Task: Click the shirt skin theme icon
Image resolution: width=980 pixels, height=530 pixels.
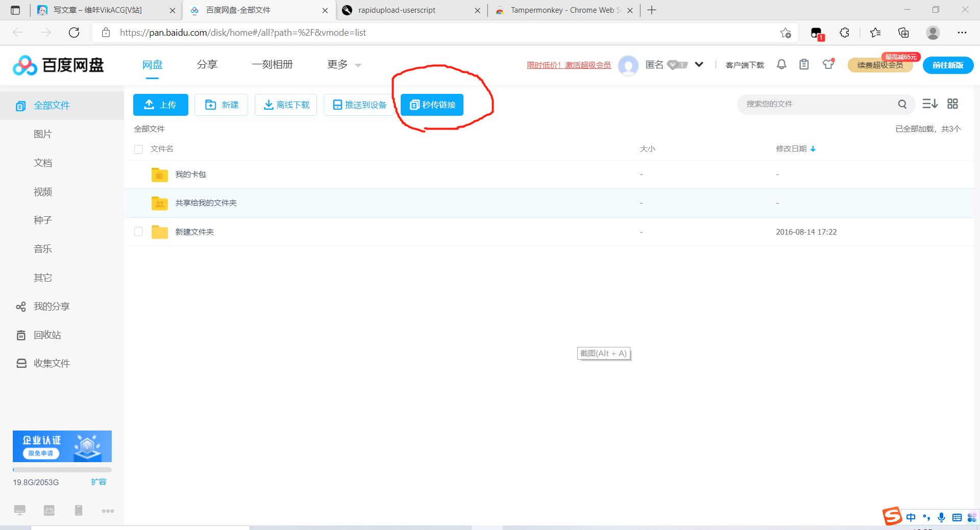Action: point(828,64)
